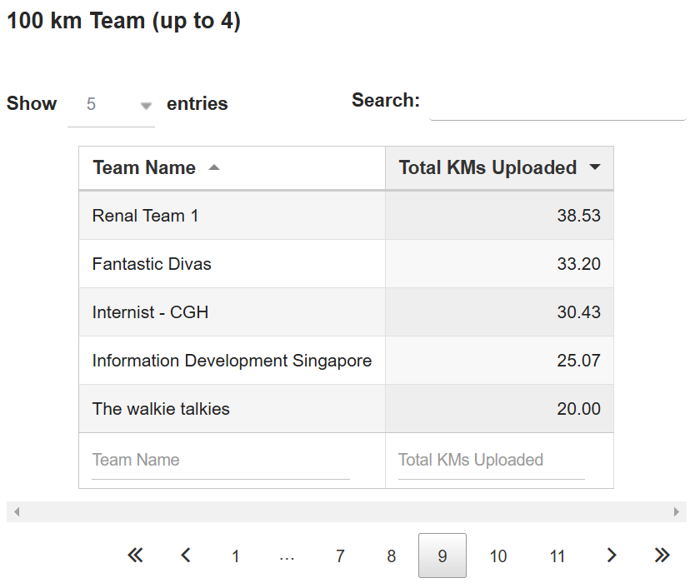Go to first page with double-left arrow

(x=135, y=556)
